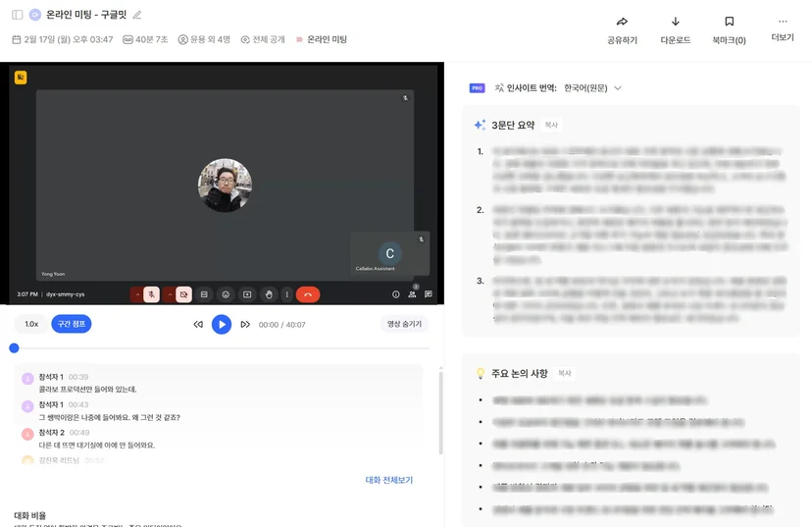The image size is (812, 527).
Task: Open the share (공유하기) option
Action: 622,30
